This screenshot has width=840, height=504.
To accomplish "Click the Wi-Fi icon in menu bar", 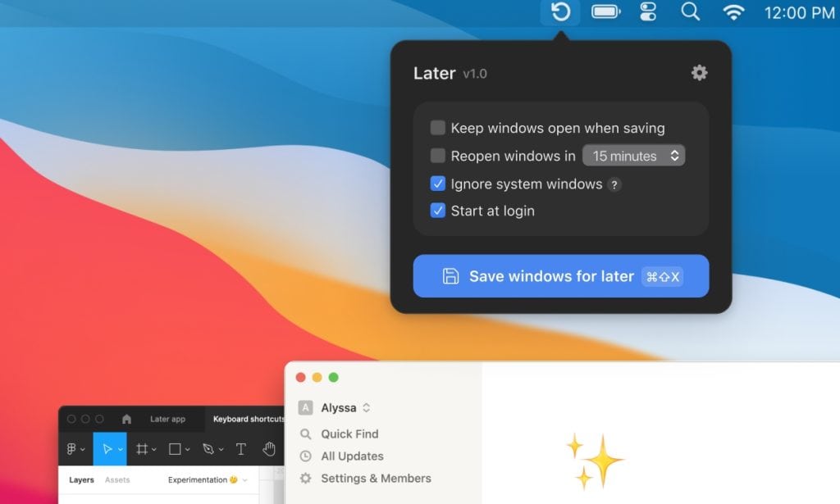I will 733,11.
